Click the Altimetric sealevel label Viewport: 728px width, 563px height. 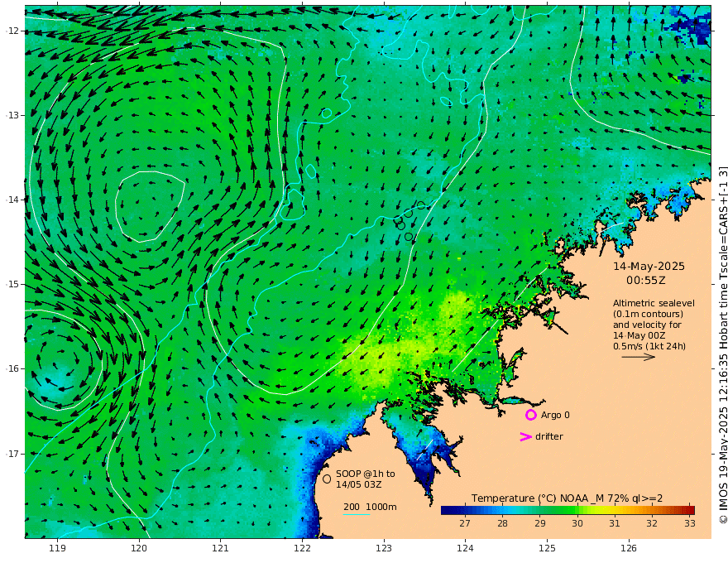[654, 303]
